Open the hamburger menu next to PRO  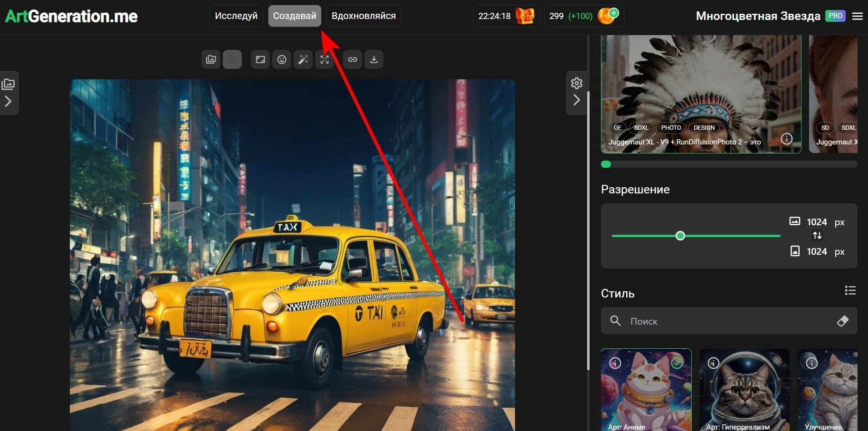[x=857, y=16]
